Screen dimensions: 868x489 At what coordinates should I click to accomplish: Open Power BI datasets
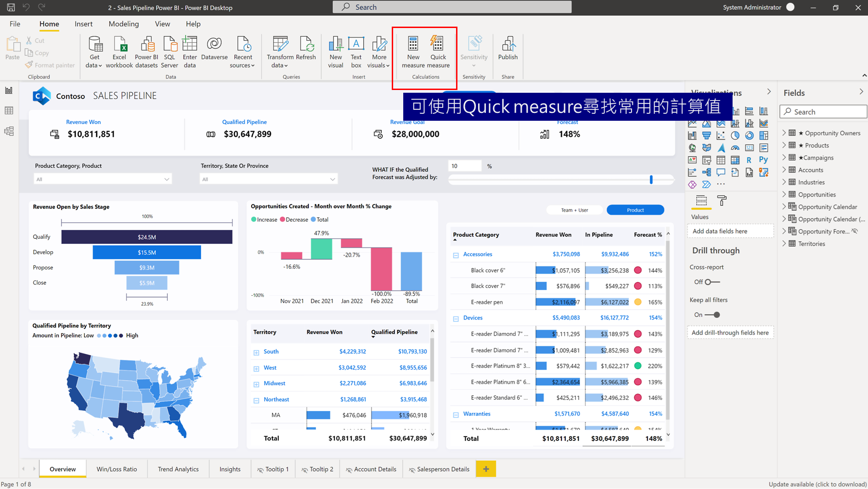146,52
